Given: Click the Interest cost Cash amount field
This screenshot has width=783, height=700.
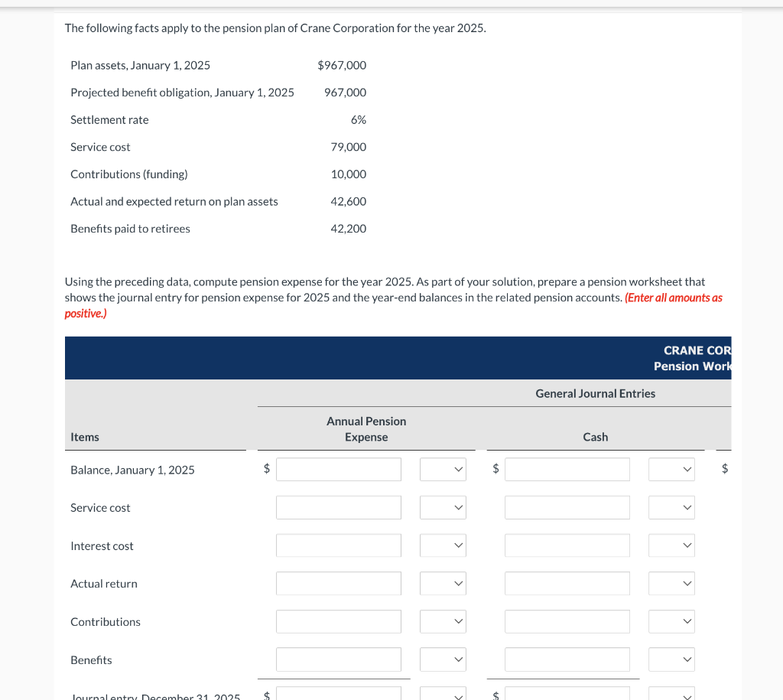Looking at the screenshot, I should [567, 545].
